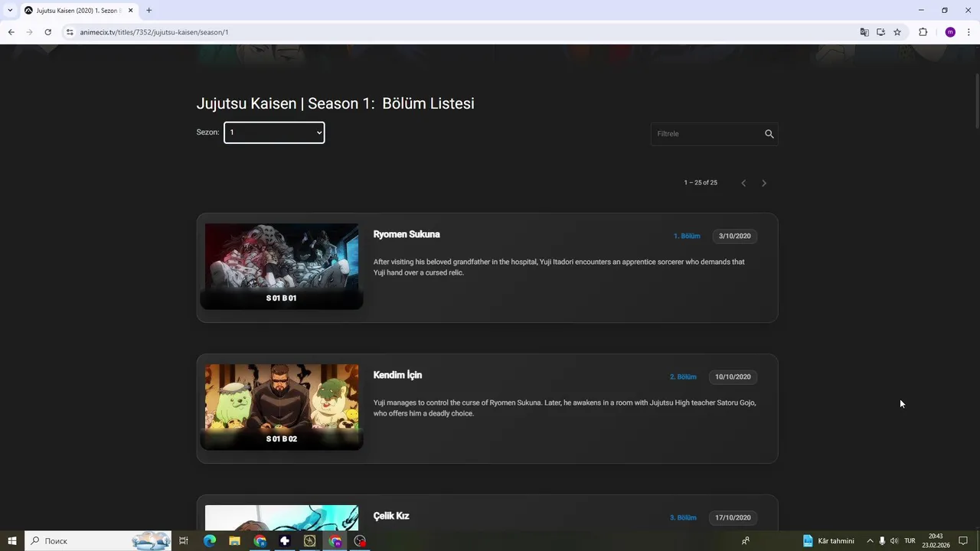Open a new browser tab
This screenshot has height=551, width=980.
tap(149, 11)
